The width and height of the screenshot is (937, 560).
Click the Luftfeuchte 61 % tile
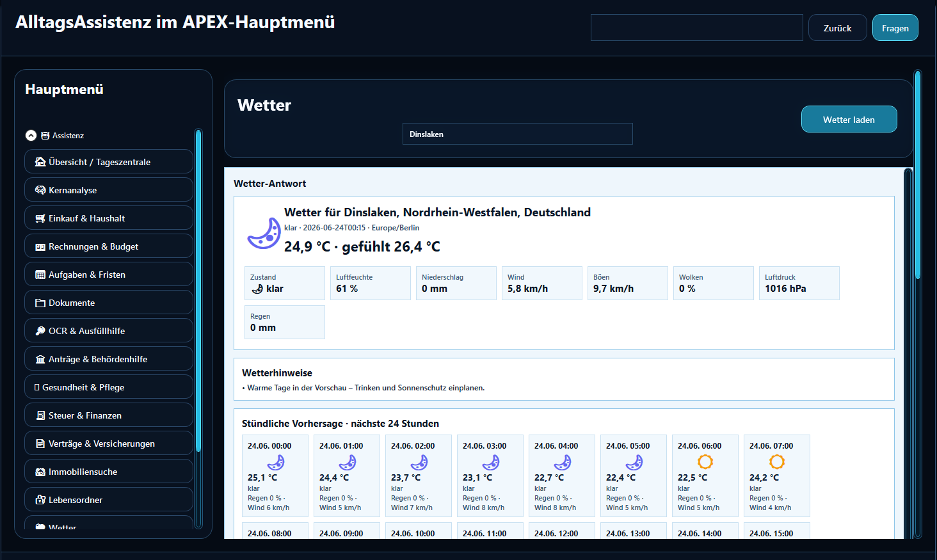coord(371,284)
